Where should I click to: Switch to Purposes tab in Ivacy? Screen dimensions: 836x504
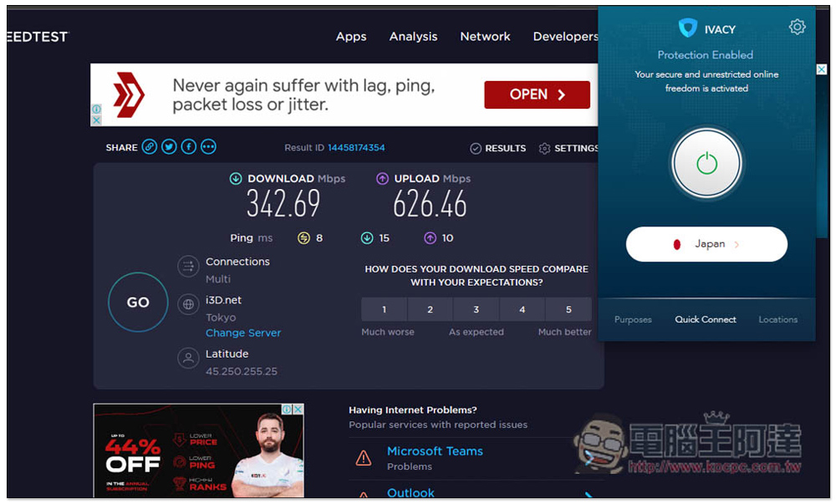click(x=633, y=319)
